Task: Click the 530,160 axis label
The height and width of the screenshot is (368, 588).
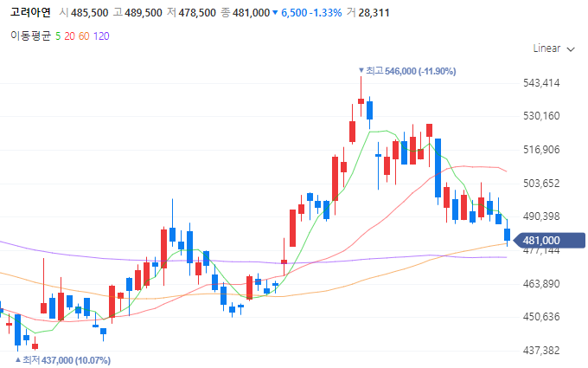Action: [x=541, y=116]
